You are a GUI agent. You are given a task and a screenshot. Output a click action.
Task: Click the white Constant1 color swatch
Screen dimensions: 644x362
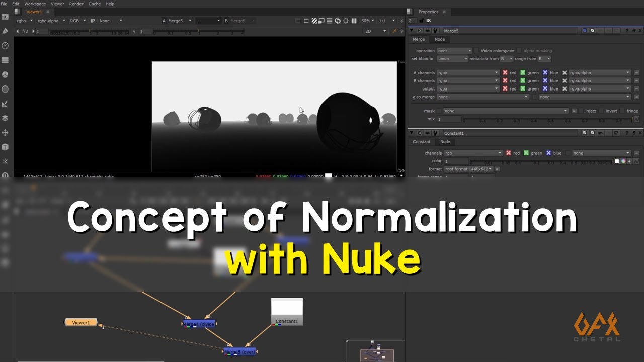tap(617, 161)
